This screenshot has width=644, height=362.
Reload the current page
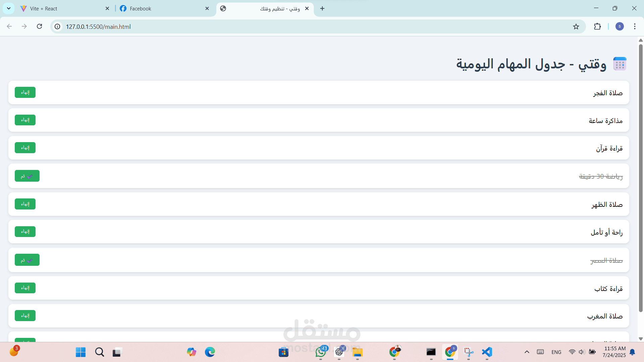[x=39, y=26]
